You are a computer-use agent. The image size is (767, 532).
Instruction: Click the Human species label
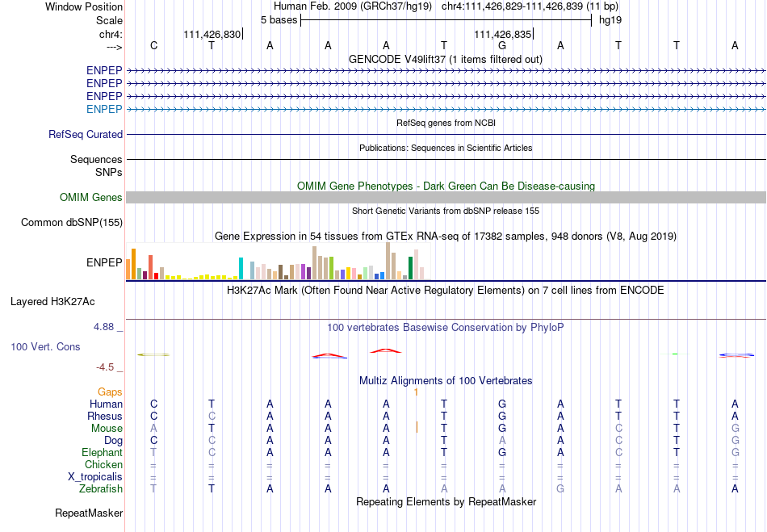coord(106,404)
